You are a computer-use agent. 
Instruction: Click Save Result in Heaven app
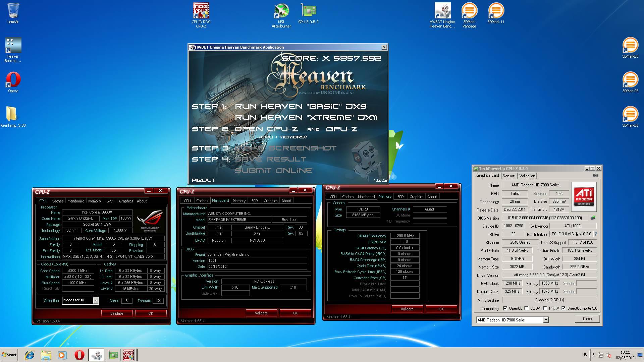[x=270, y=159]
